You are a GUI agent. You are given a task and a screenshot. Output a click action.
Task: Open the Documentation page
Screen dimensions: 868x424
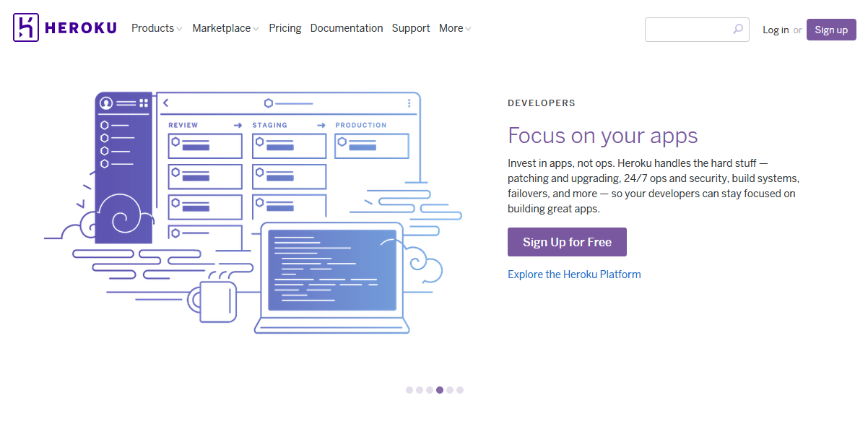347,28
